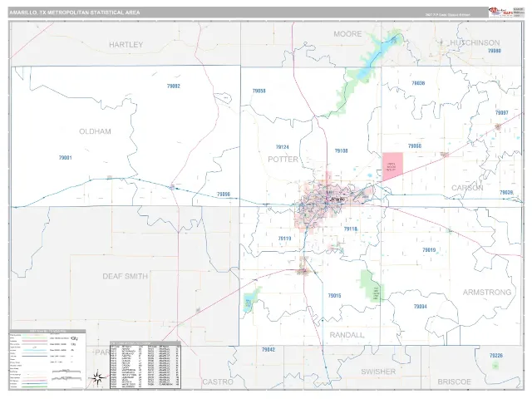Click the ARMSTRONG county label
532x399 pixels.
[x=487, y=292]
